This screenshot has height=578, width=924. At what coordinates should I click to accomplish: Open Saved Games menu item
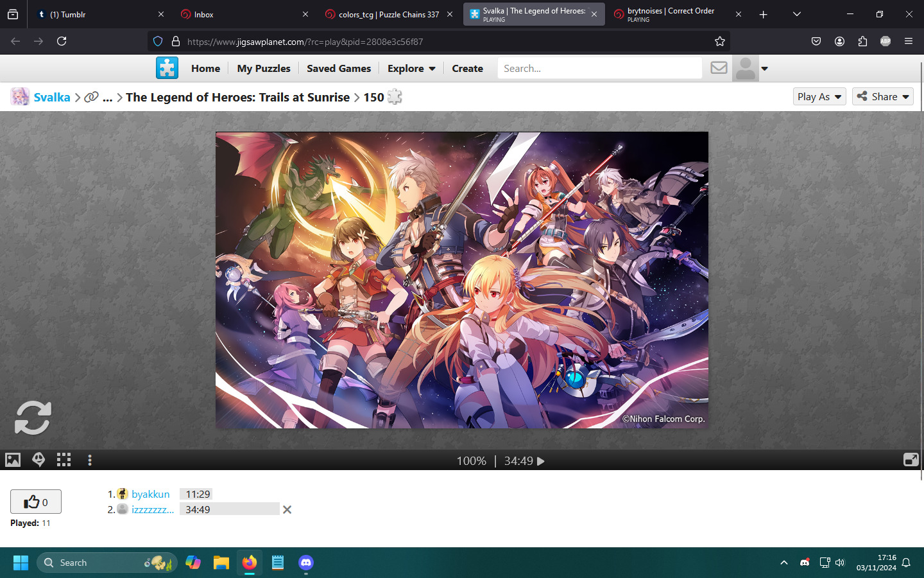click(x=339, y=68)
